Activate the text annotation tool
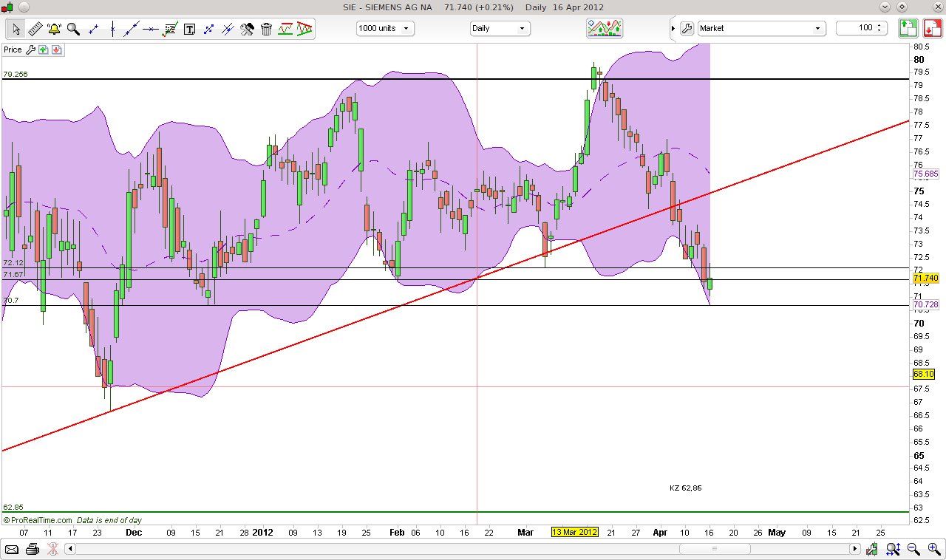The image size is (946, 560). pyautogui.click(x=189, y=30)
